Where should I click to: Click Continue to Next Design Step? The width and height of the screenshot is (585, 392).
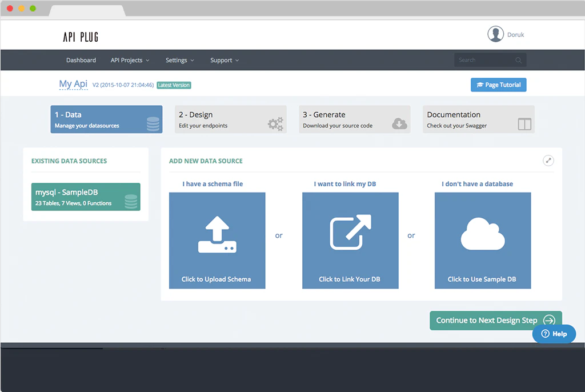(x=495, y=321)
